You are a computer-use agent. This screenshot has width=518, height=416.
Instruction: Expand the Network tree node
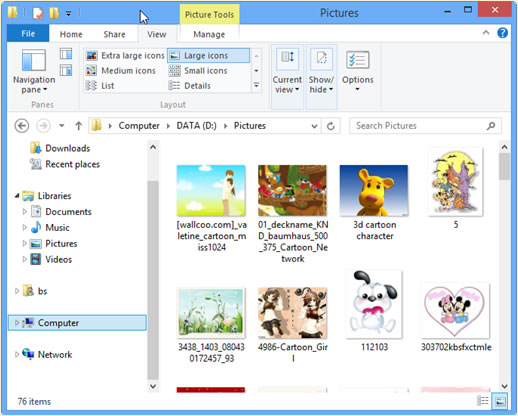tap(17, 355)
